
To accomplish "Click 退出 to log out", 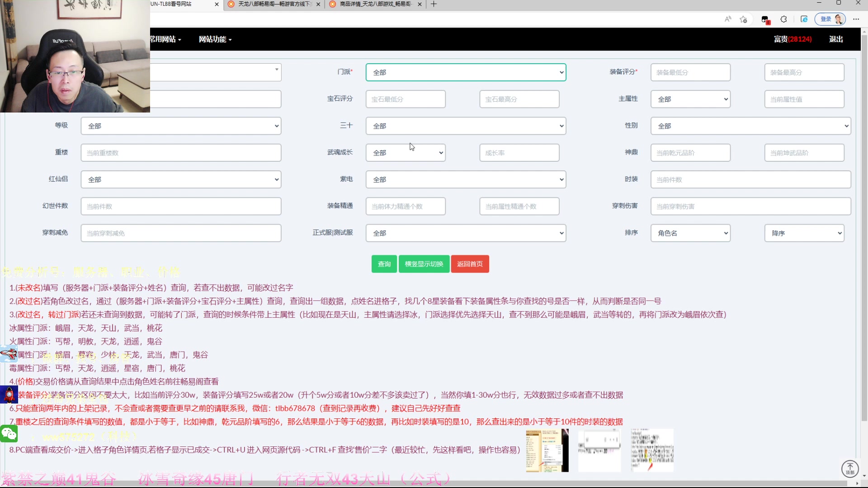I will tap(836, 39).
